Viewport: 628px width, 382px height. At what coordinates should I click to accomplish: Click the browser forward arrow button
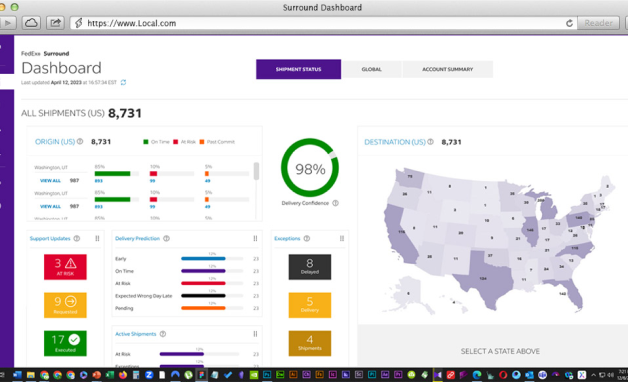point(7,23)
